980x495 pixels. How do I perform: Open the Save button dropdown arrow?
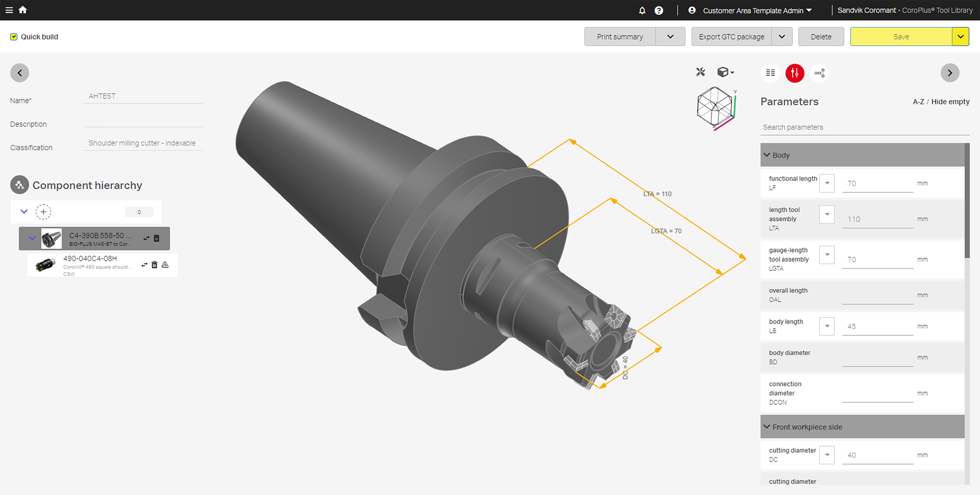click(960, 37)
